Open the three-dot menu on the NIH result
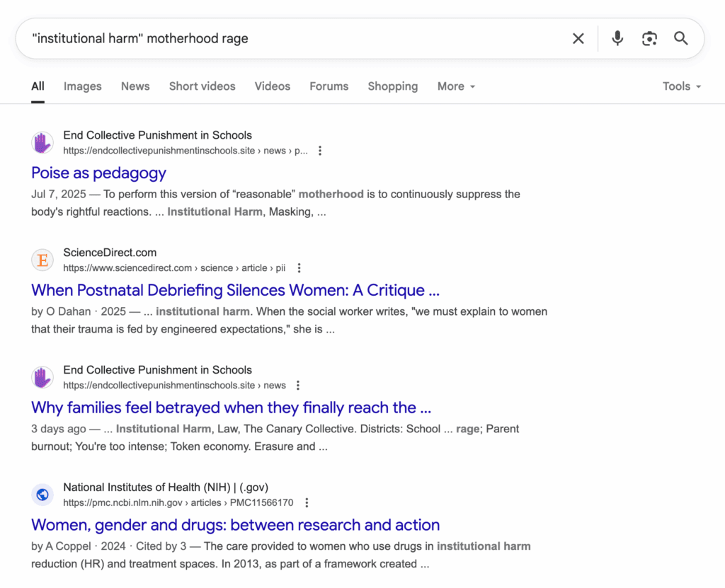725x588 pixels. click(x=307, y=502)
